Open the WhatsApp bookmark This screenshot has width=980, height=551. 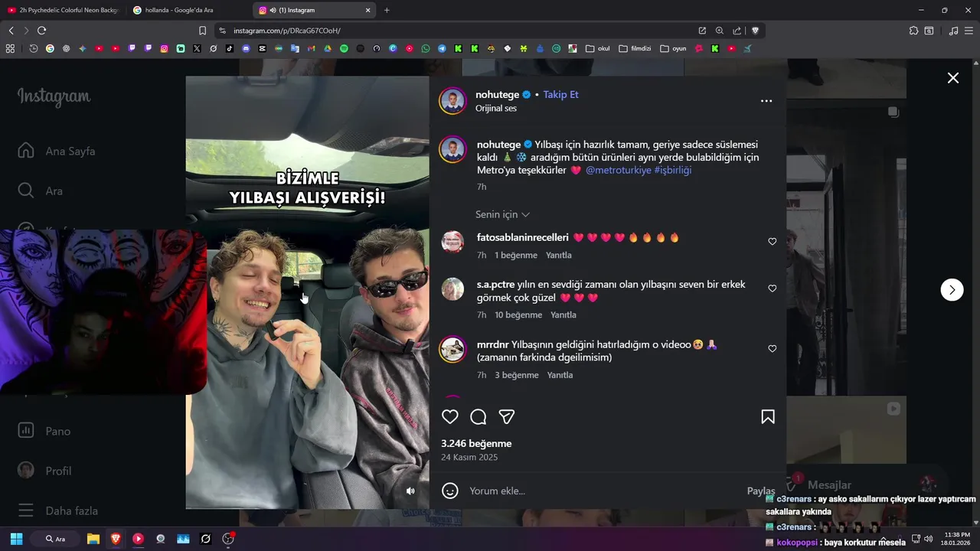(426, 48)
